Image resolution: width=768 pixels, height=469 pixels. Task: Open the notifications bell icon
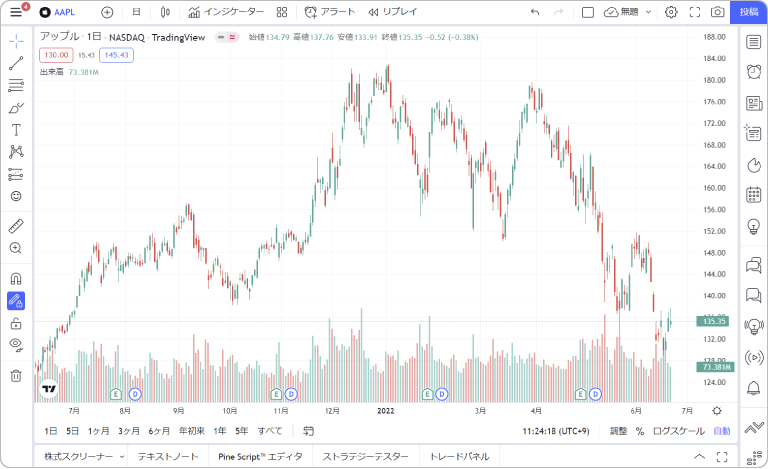tap(754, 388)
